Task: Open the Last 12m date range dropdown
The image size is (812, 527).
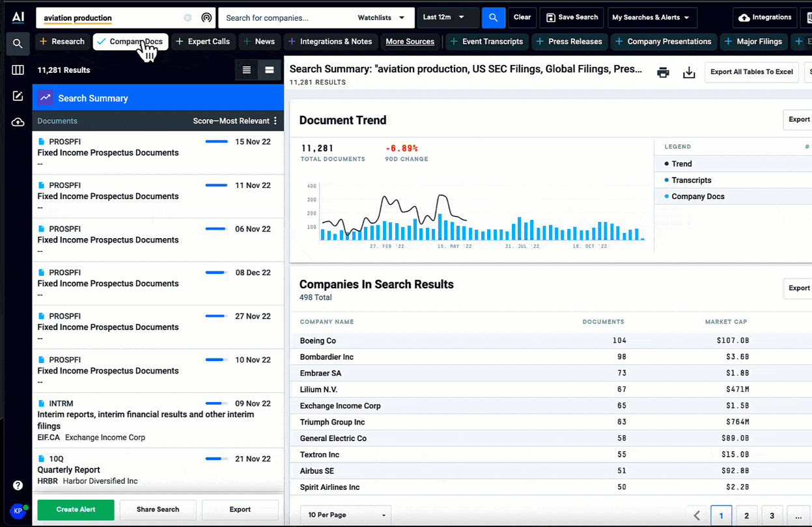Action: (448, 18)
